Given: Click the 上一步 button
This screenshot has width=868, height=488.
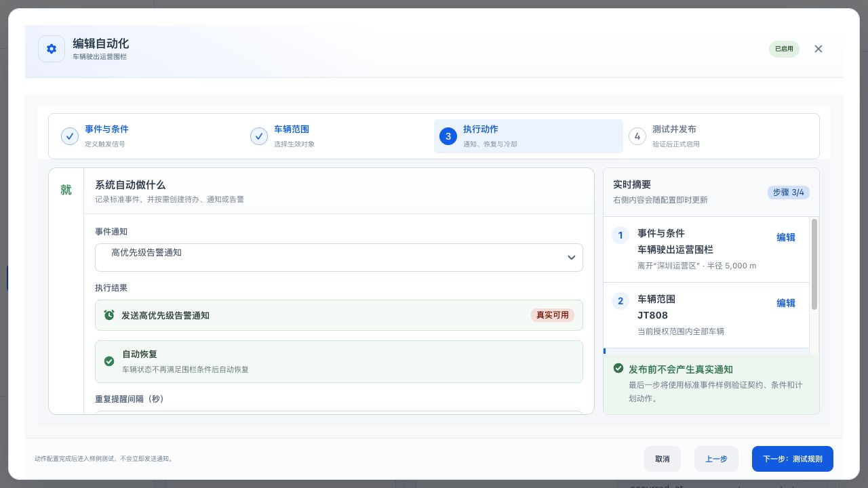Looking at the screenshot, I should [x=716, y=459].
